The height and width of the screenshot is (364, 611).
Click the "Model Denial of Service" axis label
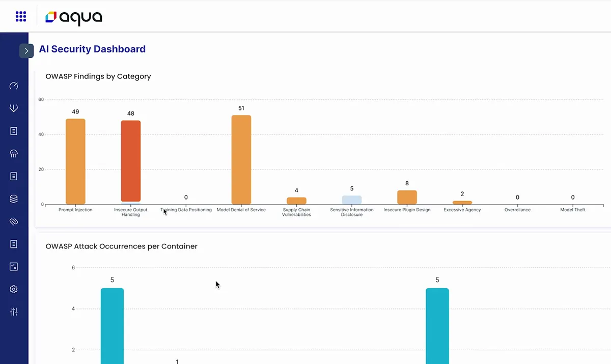click(241, 210)
